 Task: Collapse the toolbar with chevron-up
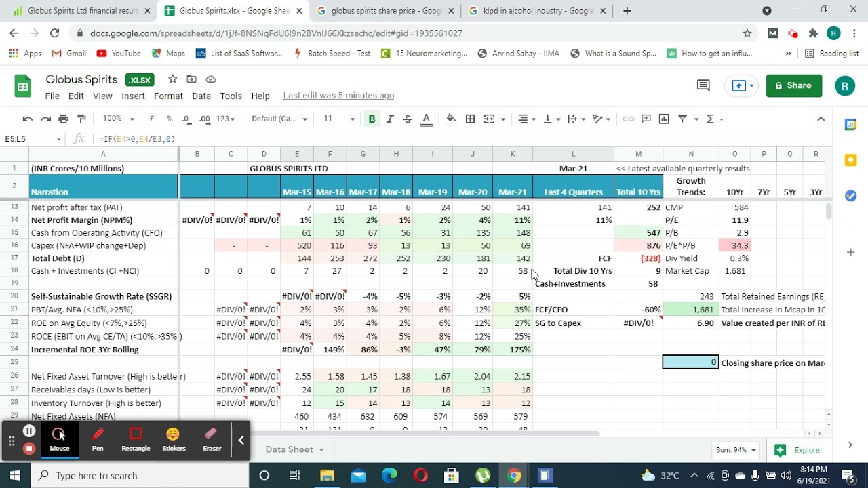click(821, 119)
